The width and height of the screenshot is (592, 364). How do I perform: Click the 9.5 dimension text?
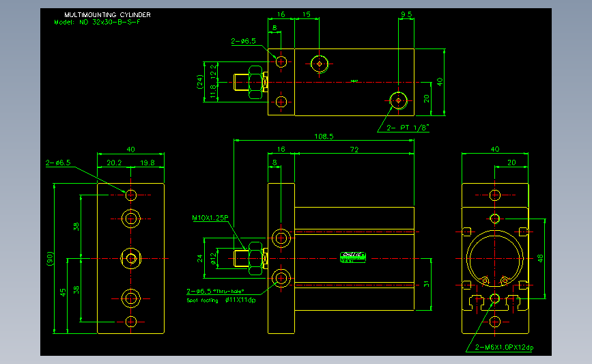406,14
